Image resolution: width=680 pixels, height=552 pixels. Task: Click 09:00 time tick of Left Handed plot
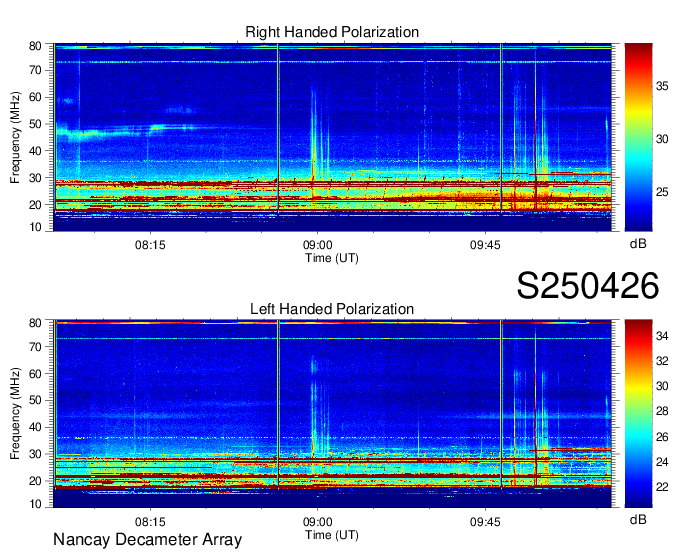[x=317, y=522]
